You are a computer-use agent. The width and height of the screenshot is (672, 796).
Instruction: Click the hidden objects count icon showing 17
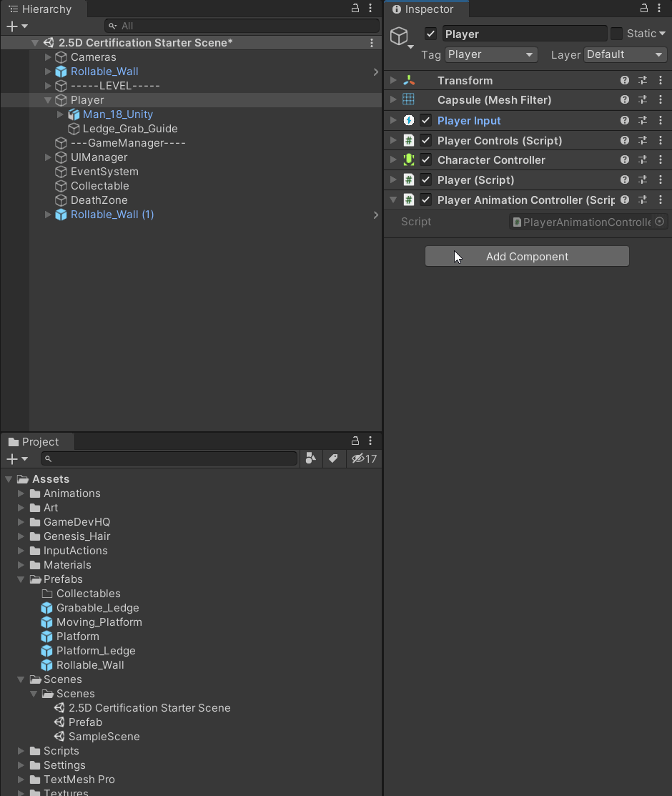click(x=364, y=458)
